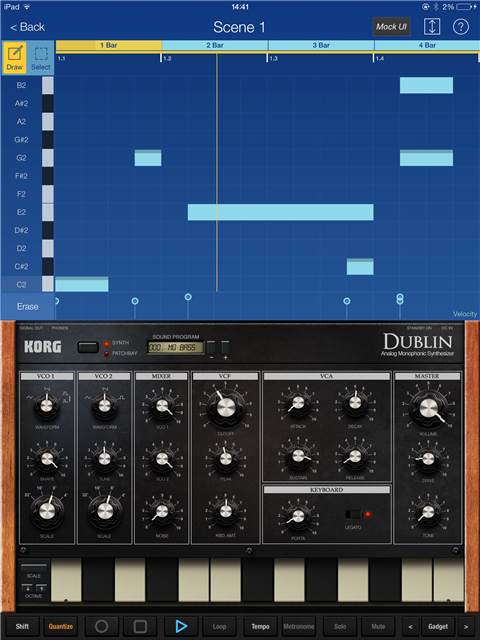The height and width of the screenshot is (640, 480).
Task: Select previous sound program with minus button
Action: point(211,348)
